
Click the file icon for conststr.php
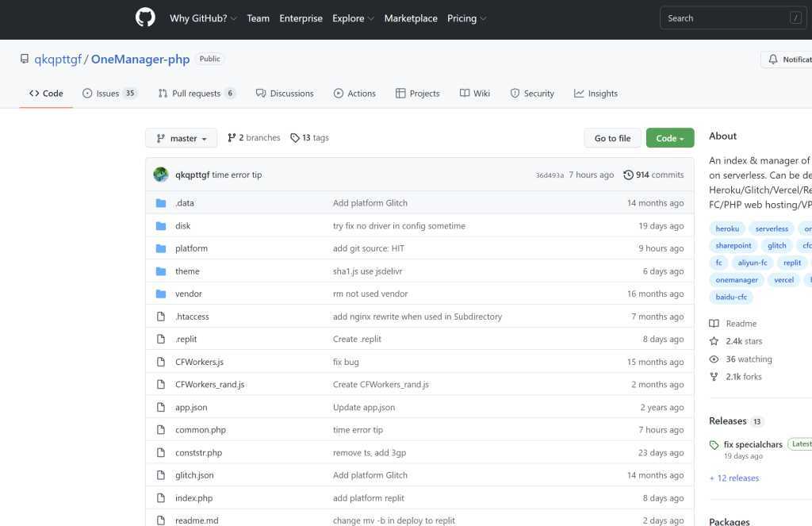point(161,452)
